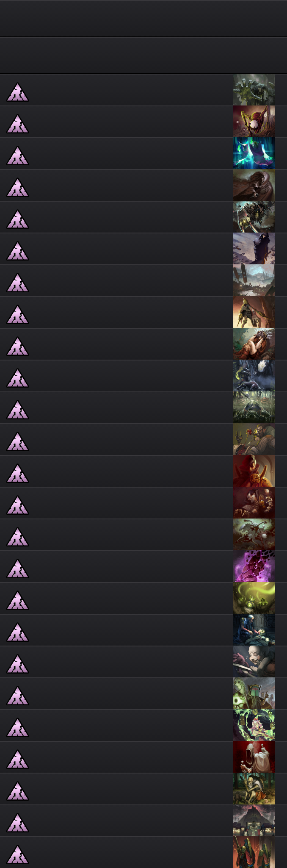Select the dark armored figure on purple ground thumbnail

click(x=254, y=249)
